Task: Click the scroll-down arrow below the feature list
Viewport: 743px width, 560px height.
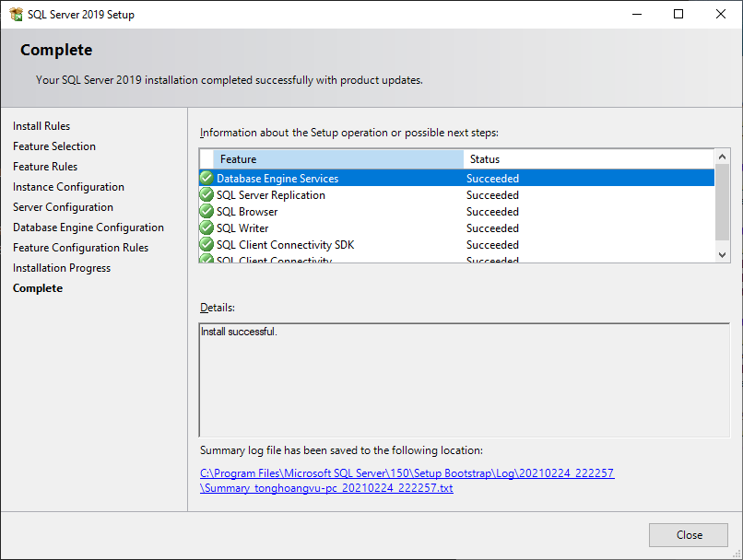Action: point(722,254)
